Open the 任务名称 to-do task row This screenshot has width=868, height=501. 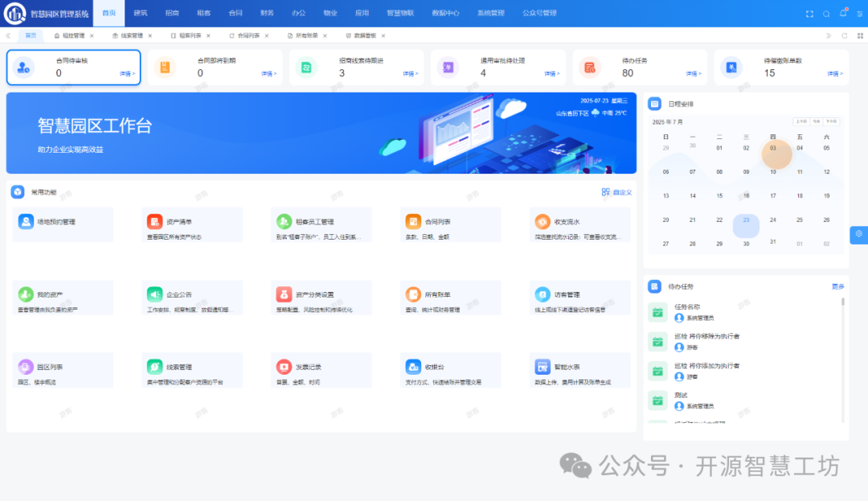pyautogui.click(x=744, y=312)
